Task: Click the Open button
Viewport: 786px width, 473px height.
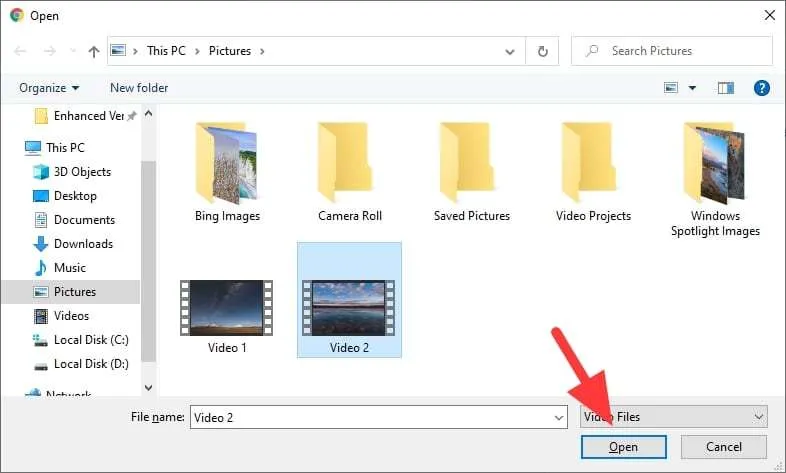Action: [624, 447]
